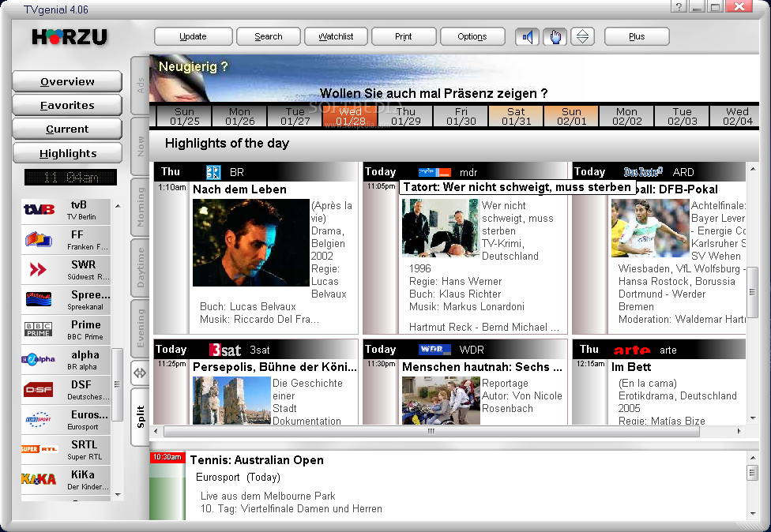Image resolution: width=771 pixels, height=532 pixels.
Task: Select the KiKa channel logo
Action: 39,479
